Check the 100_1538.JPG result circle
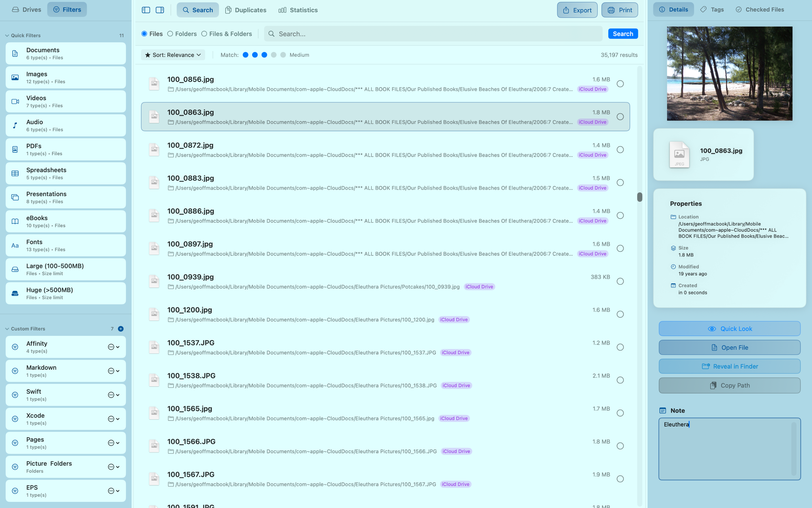The width and height of the screenshot is (812, 508). pyautogui.click(x=620, y=380)
